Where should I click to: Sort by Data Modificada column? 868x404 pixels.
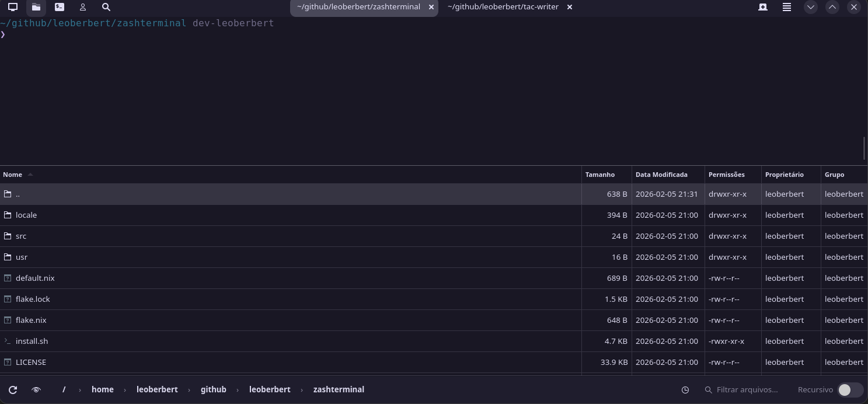661,175
